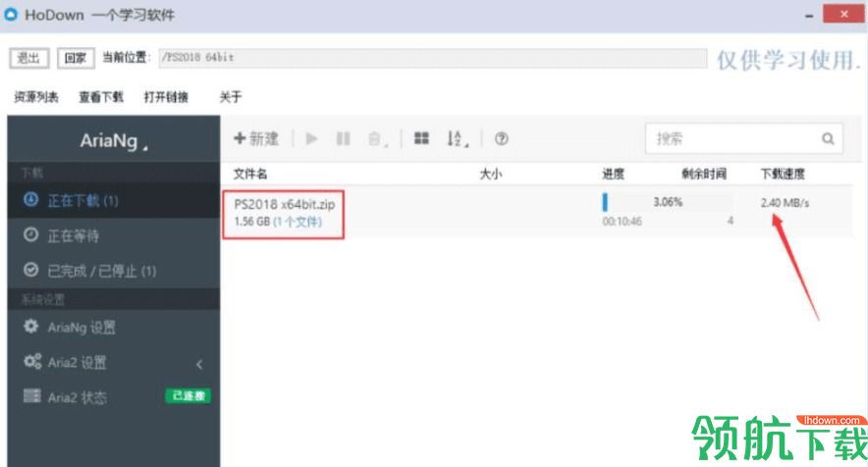
Task: Open the AriaNg title dropdown
Action: (114, 140)
